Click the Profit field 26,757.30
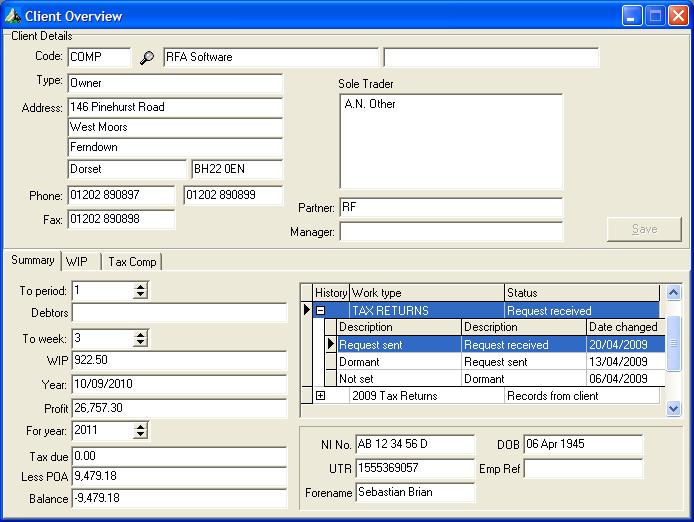Screen dimensions: 694x522 179,408
